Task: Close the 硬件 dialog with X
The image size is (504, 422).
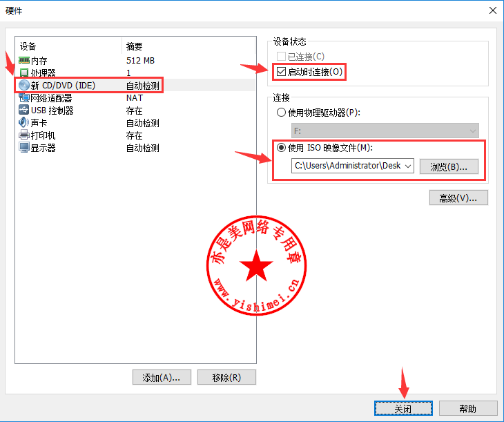Action: [x=493, y=10]
